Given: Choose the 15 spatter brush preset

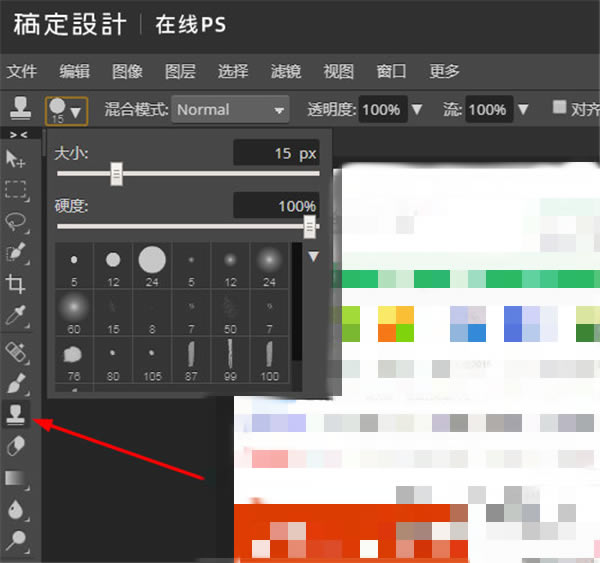Looking at the screenshot, I should [113, 313].
